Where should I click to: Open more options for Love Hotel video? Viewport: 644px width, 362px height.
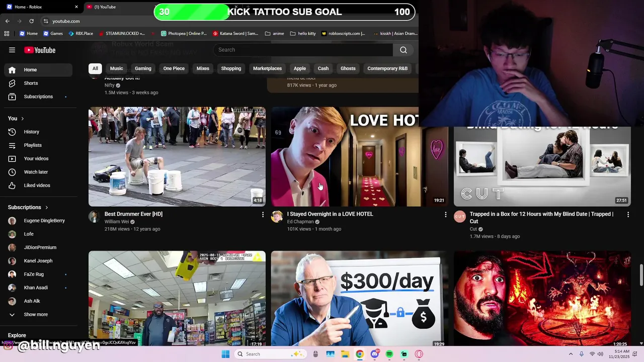pos(445,215)
